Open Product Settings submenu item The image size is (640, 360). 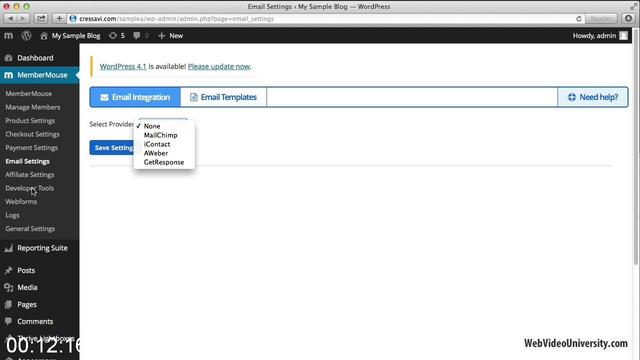[30, 120]
